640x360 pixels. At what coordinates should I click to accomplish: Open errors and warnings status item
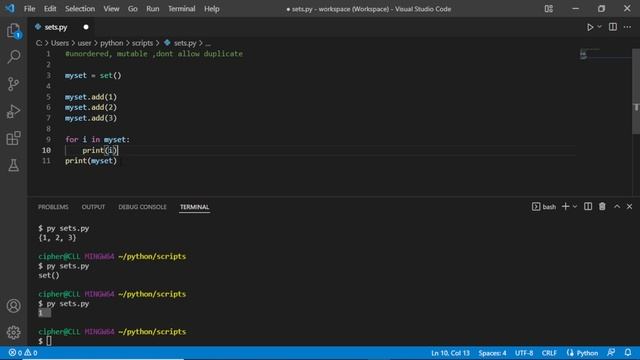click(23, 353)
